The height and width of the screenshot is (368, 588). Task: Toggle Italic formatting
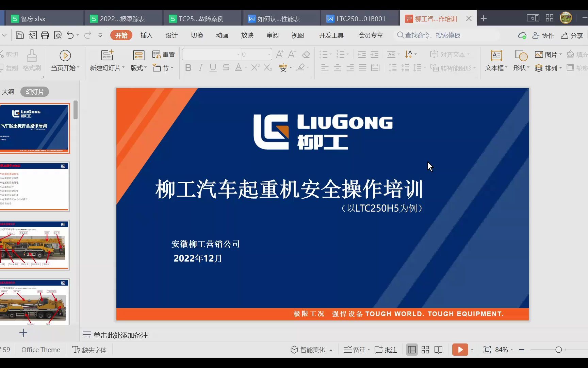pos(201,67)
